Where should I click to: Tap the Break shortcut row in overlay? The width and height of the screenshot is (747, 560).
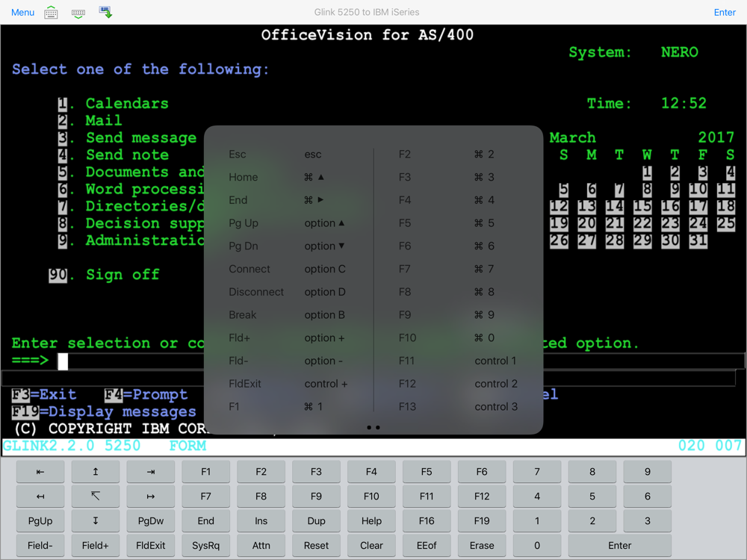[x=288, y=315]
